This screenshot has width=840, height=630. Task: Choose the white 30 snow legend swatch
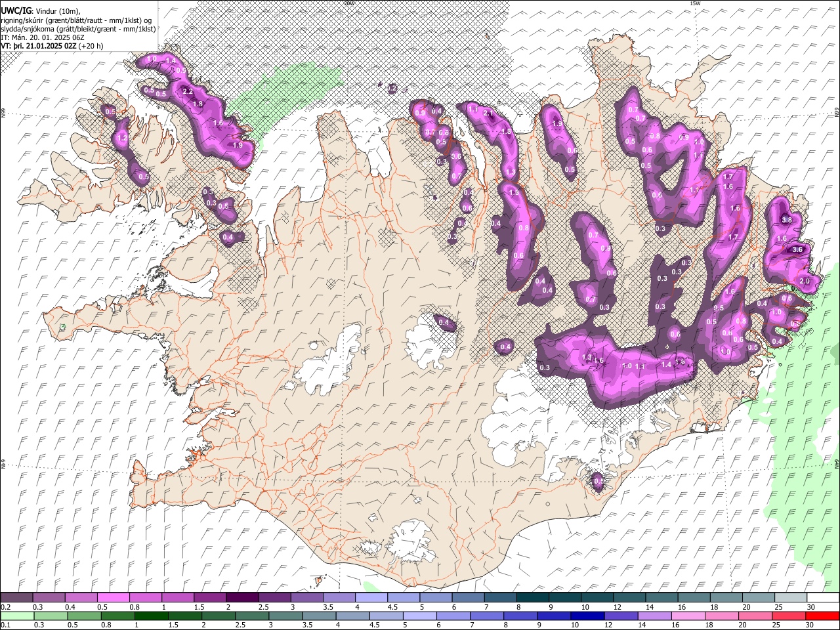[x=822, y=598]
